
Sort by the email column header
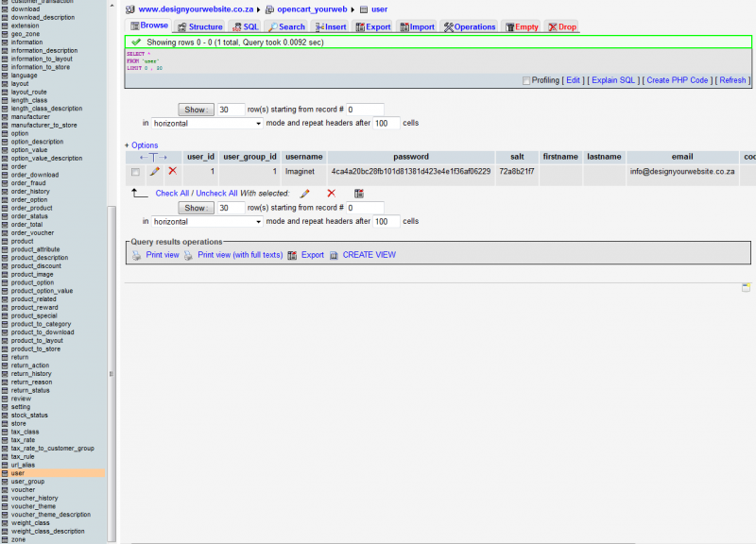click(x=682, y=157)
